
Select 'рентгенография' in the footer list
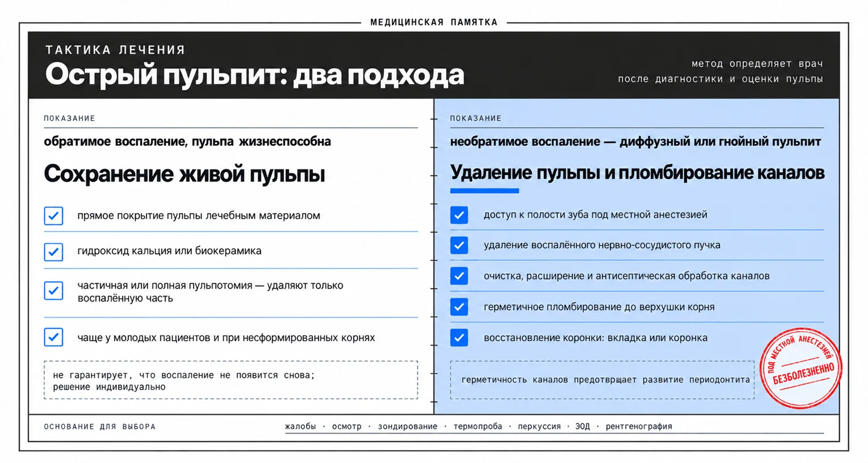click(x=639, y=427)
